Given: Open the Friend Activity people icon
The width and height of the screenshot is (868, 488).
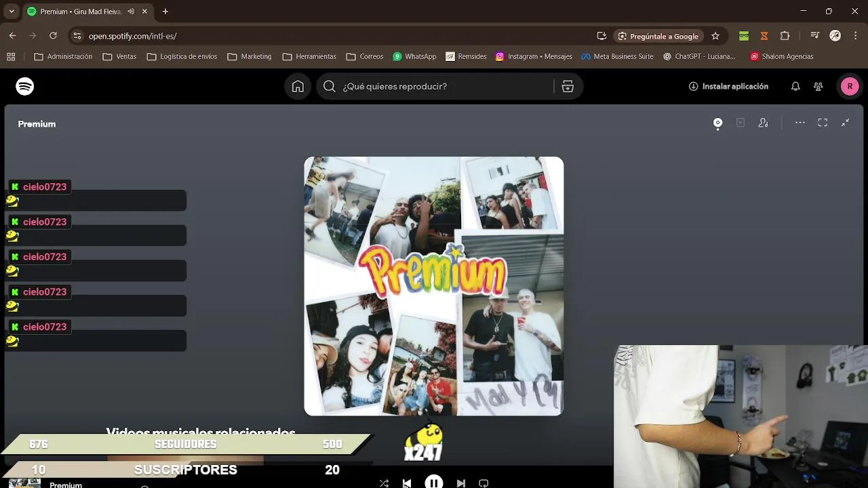Looking at the screenshot, I should (818, 86).
